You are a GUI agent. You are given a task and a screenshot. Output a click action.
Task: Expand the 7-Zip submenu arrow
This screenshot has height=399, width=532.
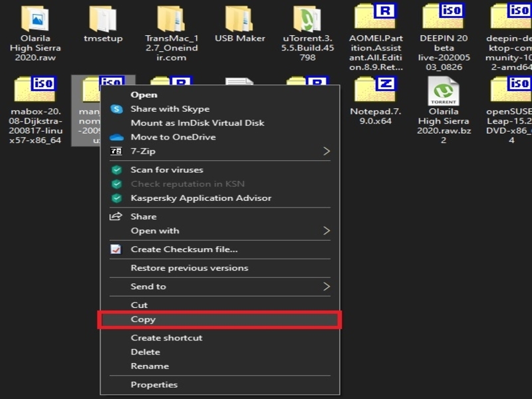pos(326,151)
